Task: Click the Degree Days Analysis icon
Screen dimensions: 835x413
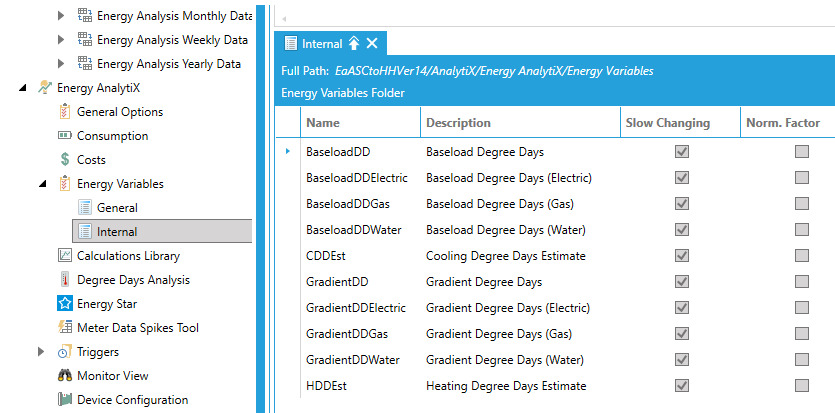Action: click(x=65, y=280)
